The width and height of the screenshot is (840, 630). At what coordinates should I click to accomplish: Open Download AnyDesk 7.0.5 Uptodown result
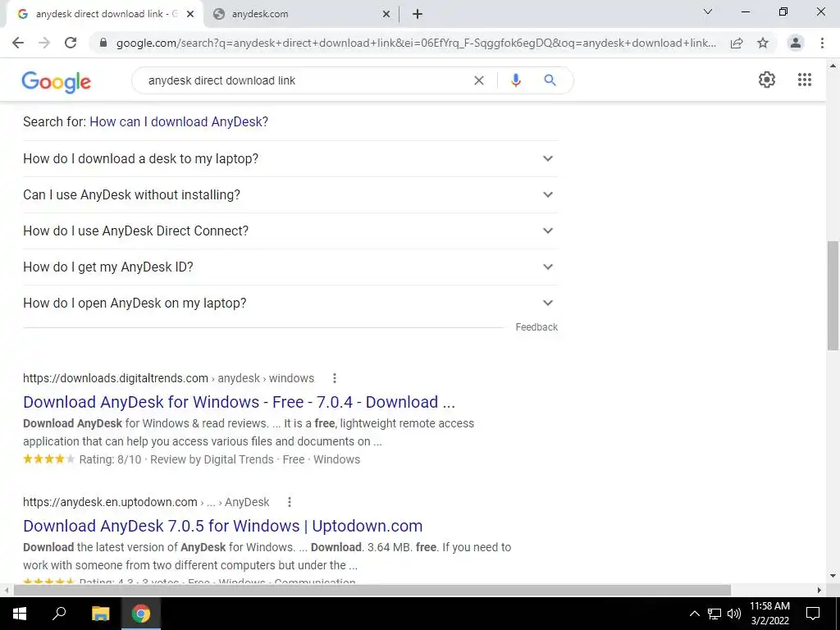click(223, 526)
